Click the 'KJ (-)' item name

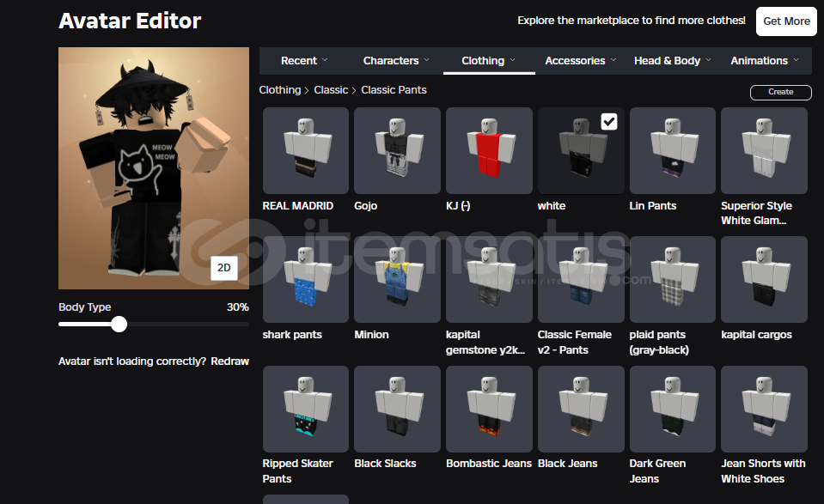[458, 206]
